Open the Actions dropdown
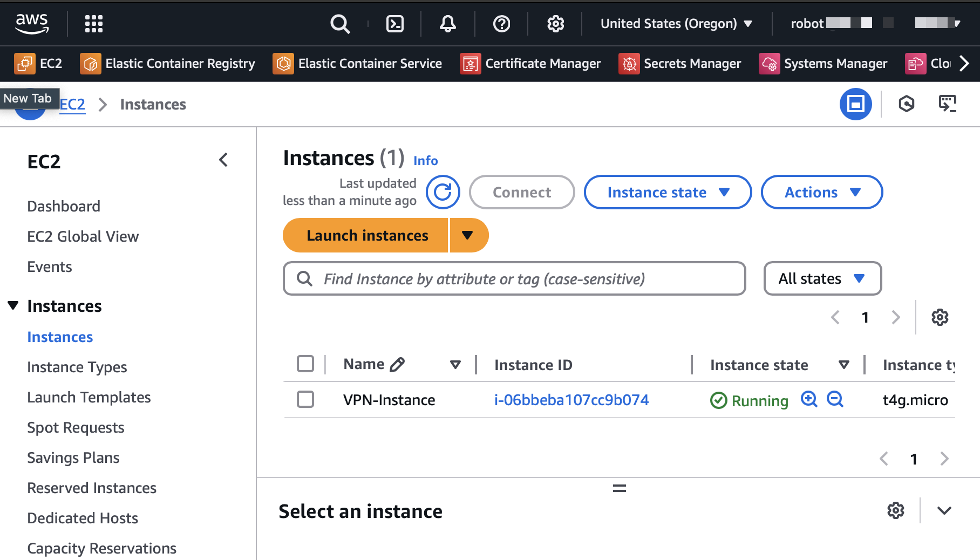This screenshot has width=980, height=560. pos(822,192)
